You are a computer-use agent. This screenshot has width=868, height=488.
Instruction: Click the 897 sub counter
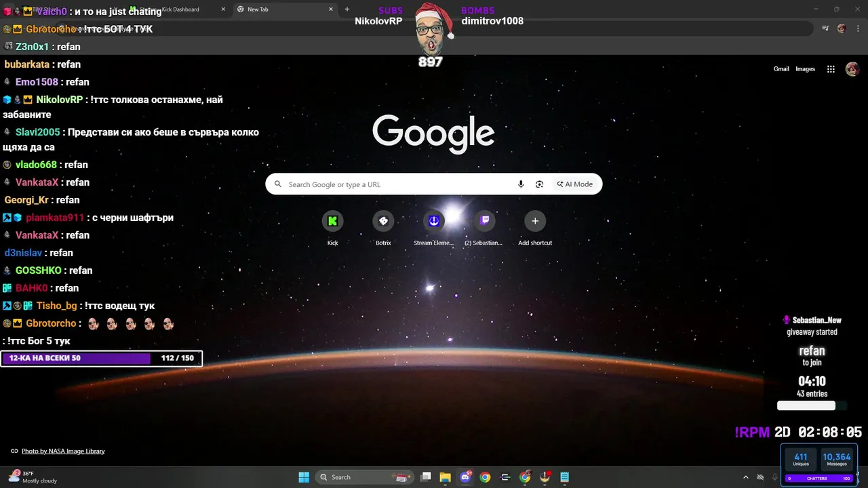point(431,62)
